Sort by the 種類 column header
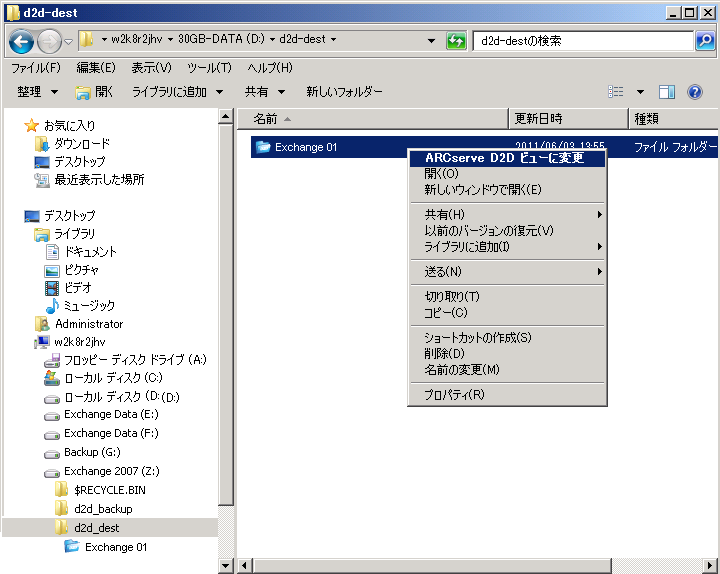The image size is (720, 574). click(673, 119)
